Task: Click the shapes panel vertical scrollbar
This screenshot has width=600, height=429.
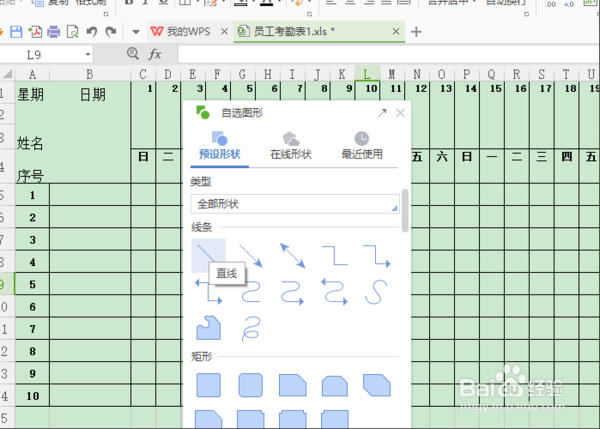Action: pyautogui.click(x=405, y=210)
